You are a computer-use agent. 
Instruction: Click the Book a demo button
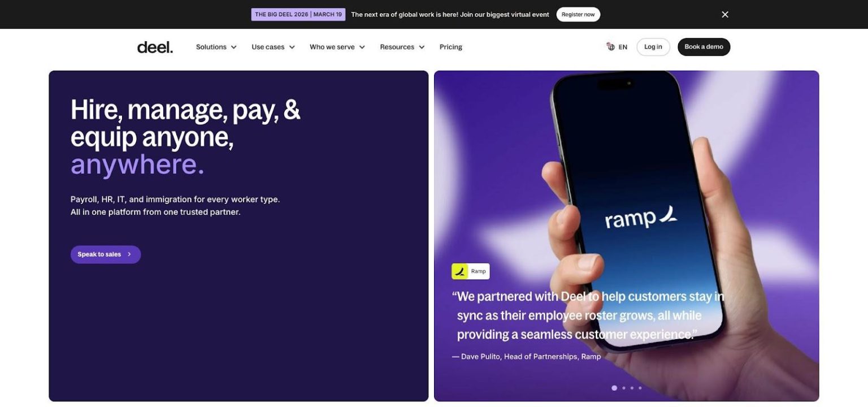click(704, 47)
